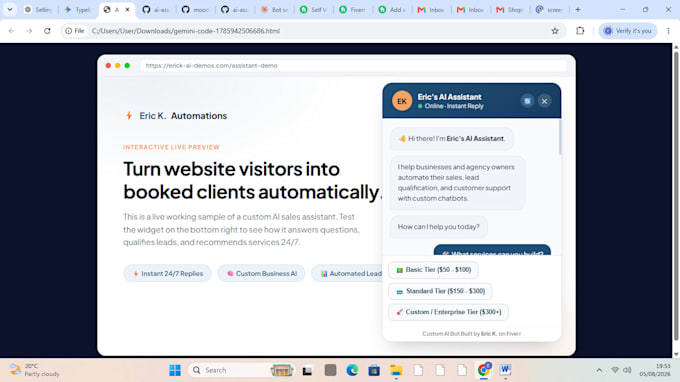Click the Windows taskbar Search box
Image resolution: width=680 pixels, height=382 pixels.
tap(242, 370)
